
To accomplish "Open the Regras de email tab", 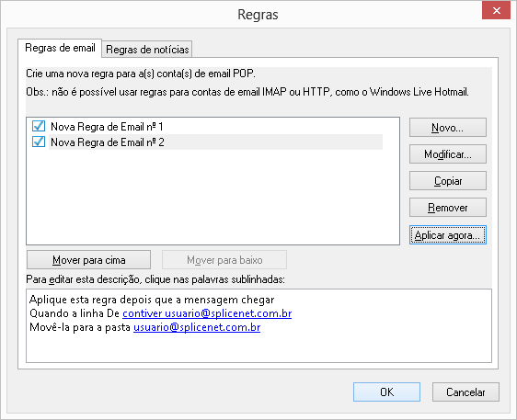I will 60,48.
